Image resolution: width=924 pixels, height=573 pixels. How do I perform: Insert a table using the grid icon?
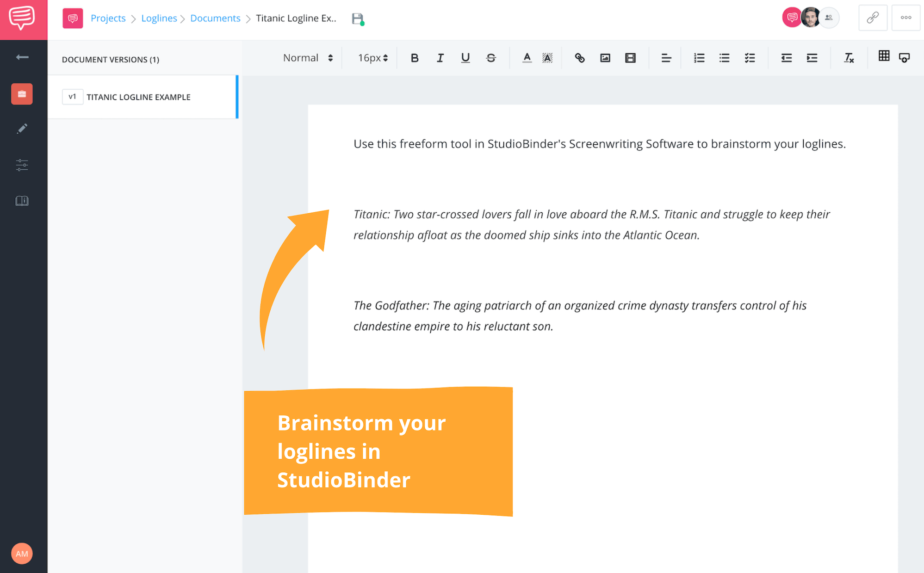[x=884, y=56]
